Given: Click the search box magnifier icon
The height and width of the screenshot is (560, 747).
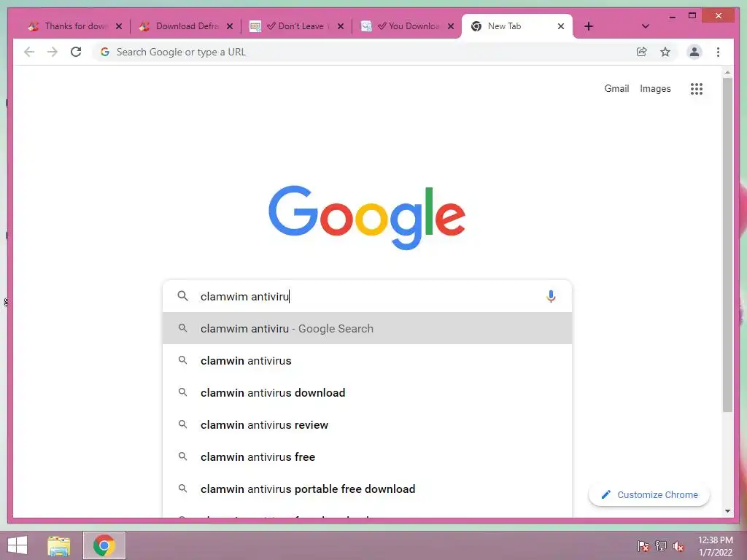Looking at the screenshot, I should pos(183,296).
